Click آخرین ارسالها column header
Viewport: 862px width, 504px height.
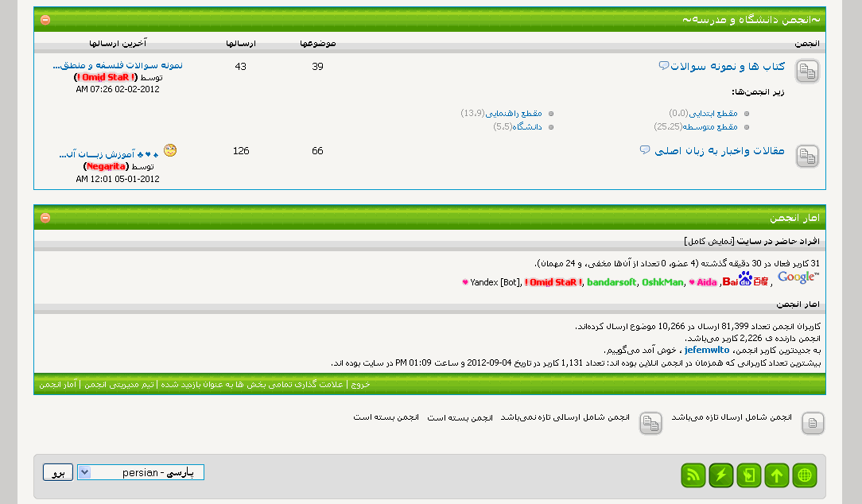pos(118,44)
